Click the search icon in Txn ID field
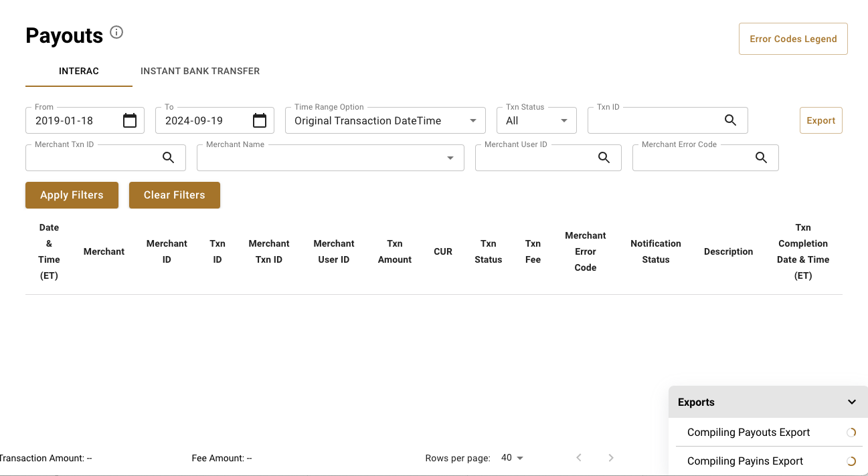 [729, 120]
